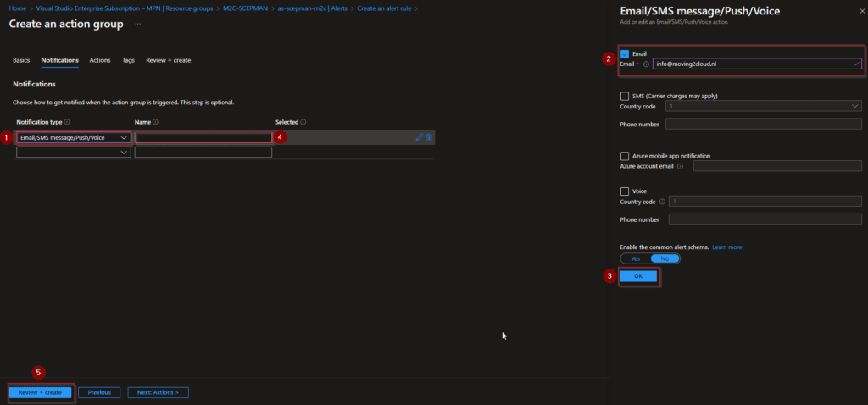Viewport: 868px width, 405px height.
Task: Set common alert schema toggle to Yes
Action: [636, 258]
